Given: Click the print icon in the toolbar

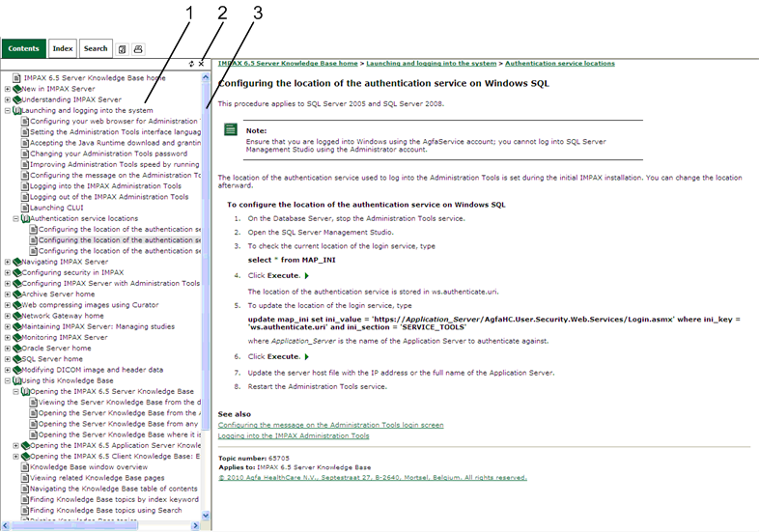Looking at the screenshot, I should (138, 49).
